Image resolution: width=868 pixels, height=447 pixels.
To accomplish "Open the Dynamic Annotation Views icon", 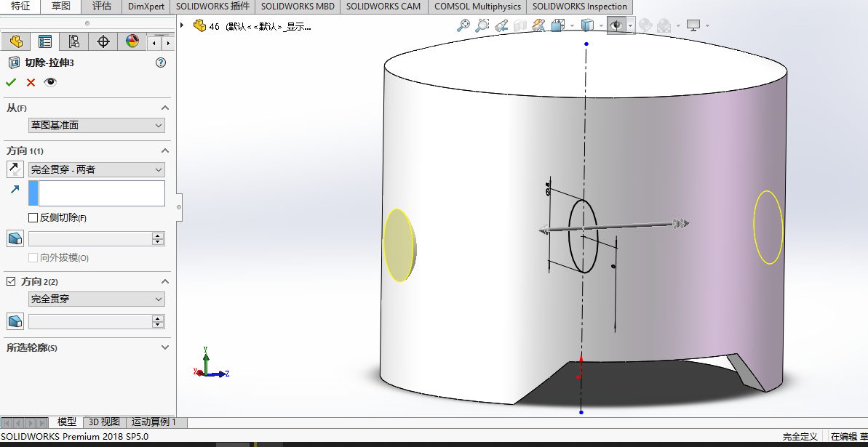I will tap(538, 25).
